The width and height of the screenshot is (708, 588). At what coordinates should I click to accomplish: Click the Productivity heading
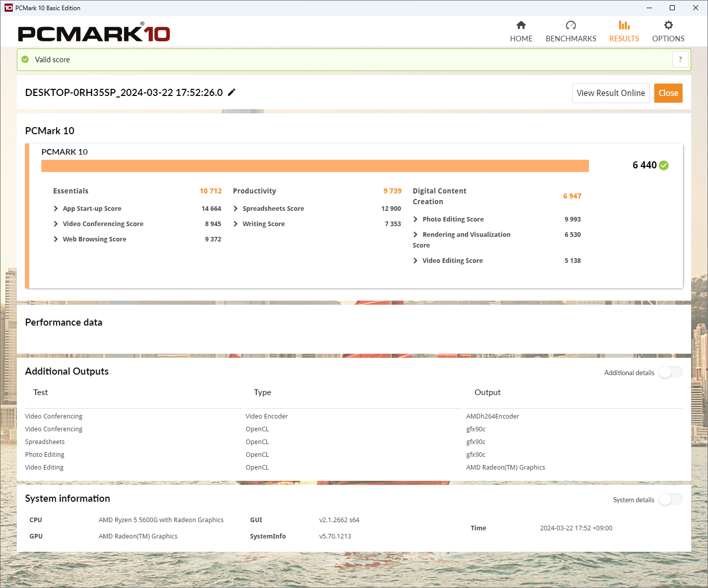coord(254,191)
